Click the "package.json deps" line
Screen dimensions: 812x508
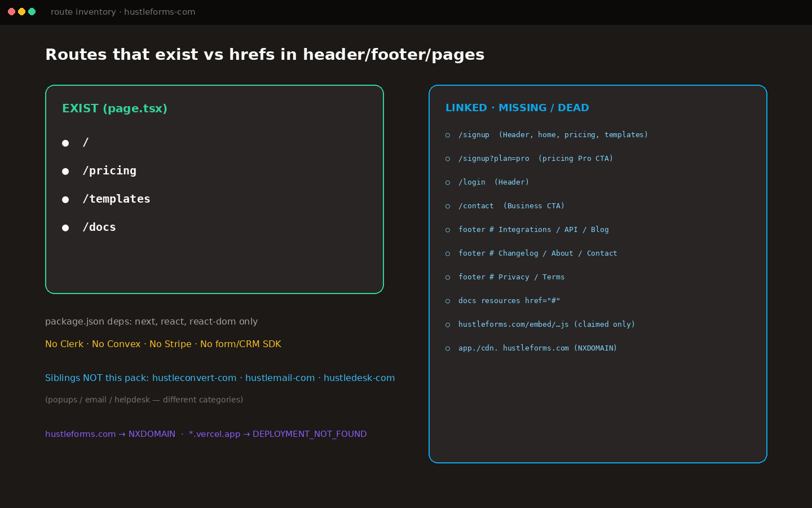[x=152, y=322]
